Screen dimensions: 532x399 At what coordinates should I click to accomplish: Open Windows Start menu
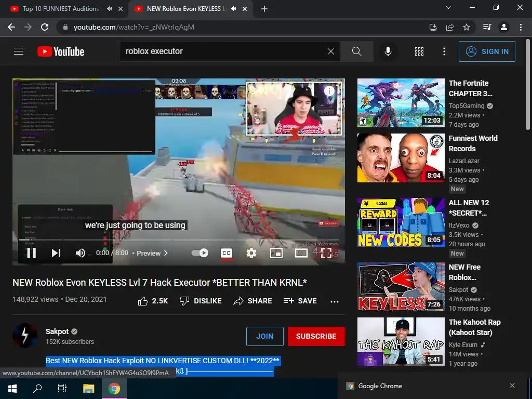(12, 389)
